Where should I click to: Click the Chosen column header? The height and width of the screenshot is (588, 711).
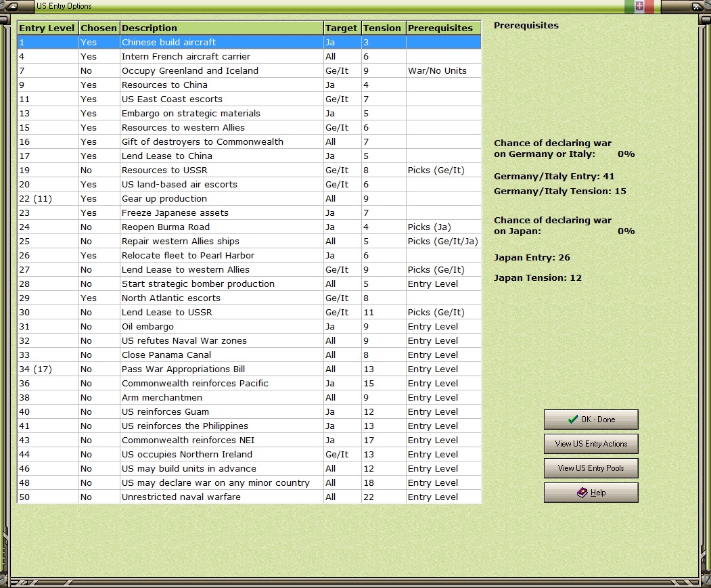pyautogui.click(x=99, y=28)
